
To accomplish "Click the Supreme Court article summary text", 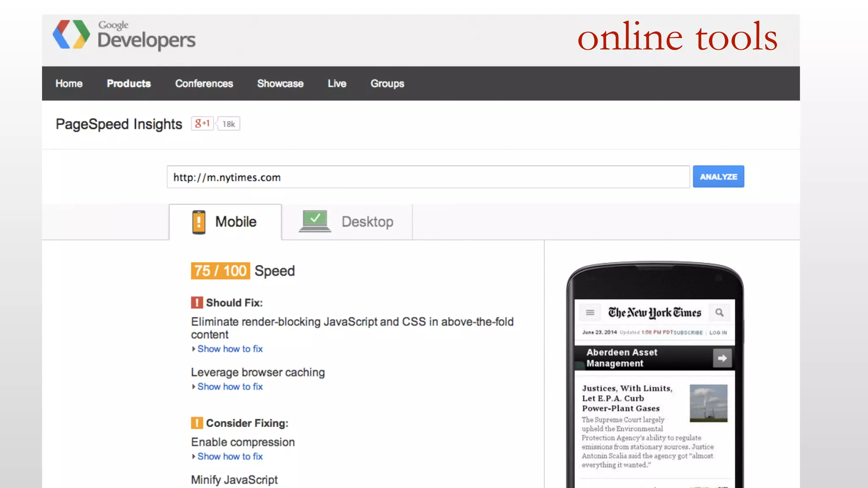I will (647, 442).
